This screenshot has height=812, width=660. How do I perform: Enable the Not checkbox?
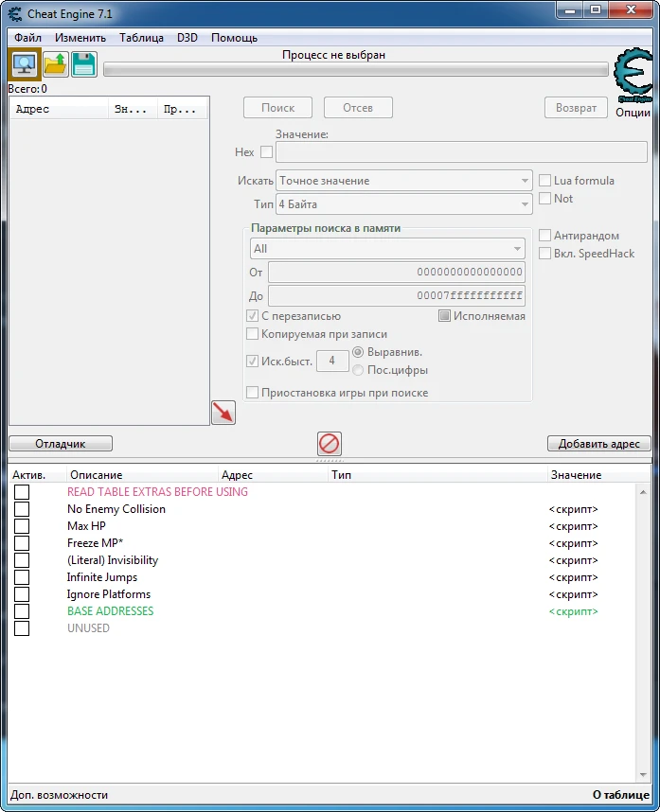[x=545, y=199]
